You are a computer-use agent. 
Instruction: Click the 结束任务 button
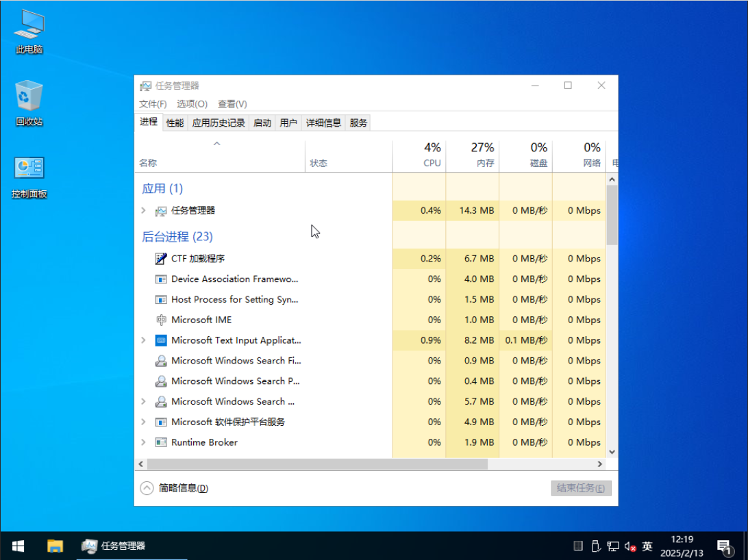tap(580, 488)
